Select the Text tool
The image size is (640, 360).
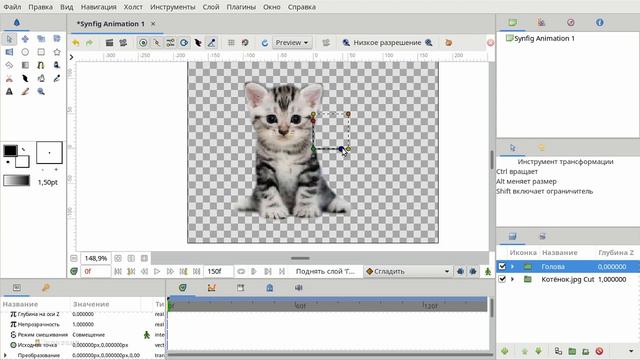coord(9,91)
